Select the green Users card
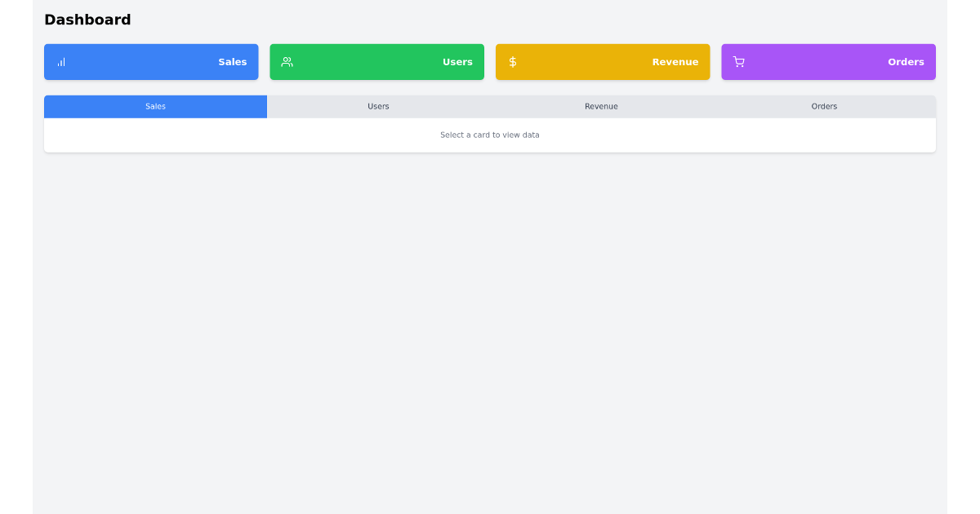Viewport: 980px width, 514px height. [376, 61]
